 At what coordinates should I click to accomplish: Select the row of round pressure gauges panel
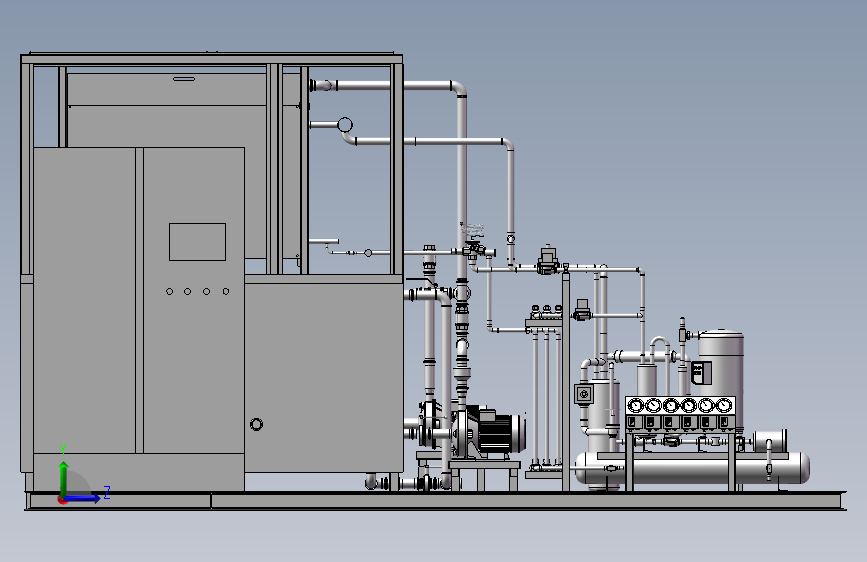click(x=680, y=405)
